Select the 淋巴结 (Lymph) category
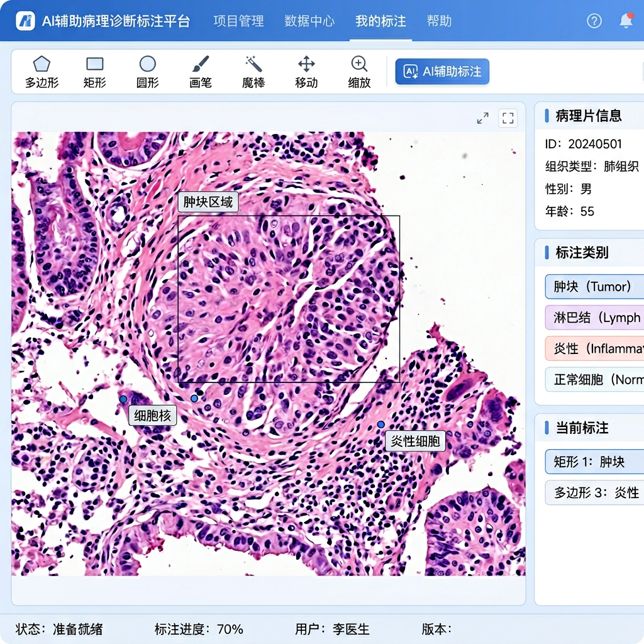 (594, 318)
